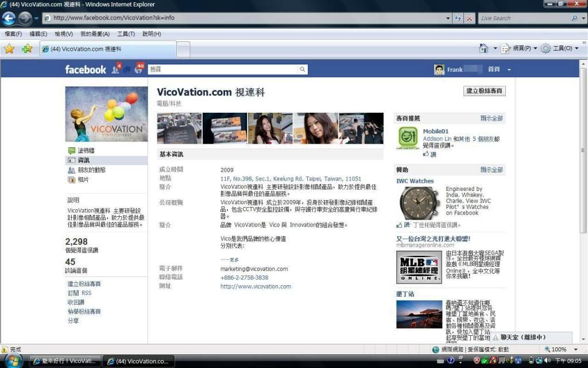588x368 pixels.
Task: Open the 我的最愛(A) menu
Action: pyautogui.click(x=95, y=34)
